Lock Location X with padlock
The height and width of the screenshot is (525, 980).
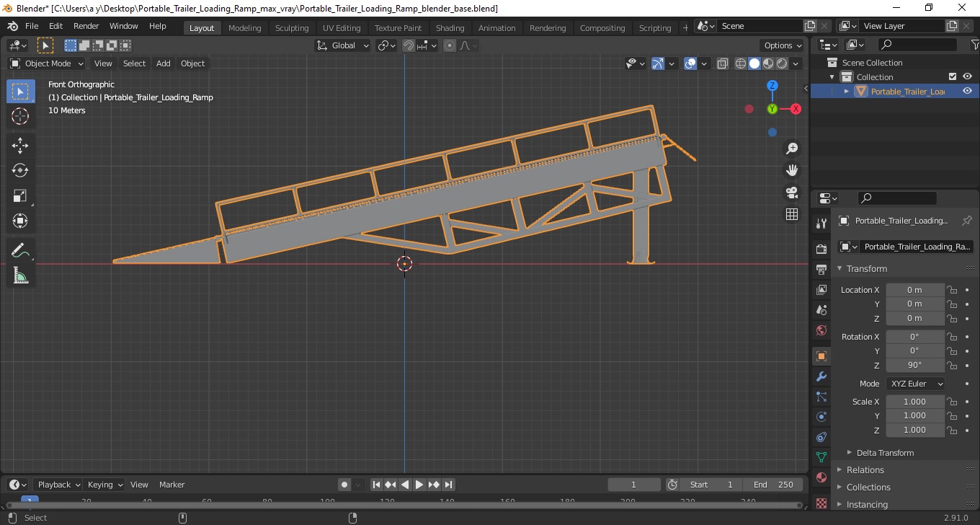[x=952, y=290]
